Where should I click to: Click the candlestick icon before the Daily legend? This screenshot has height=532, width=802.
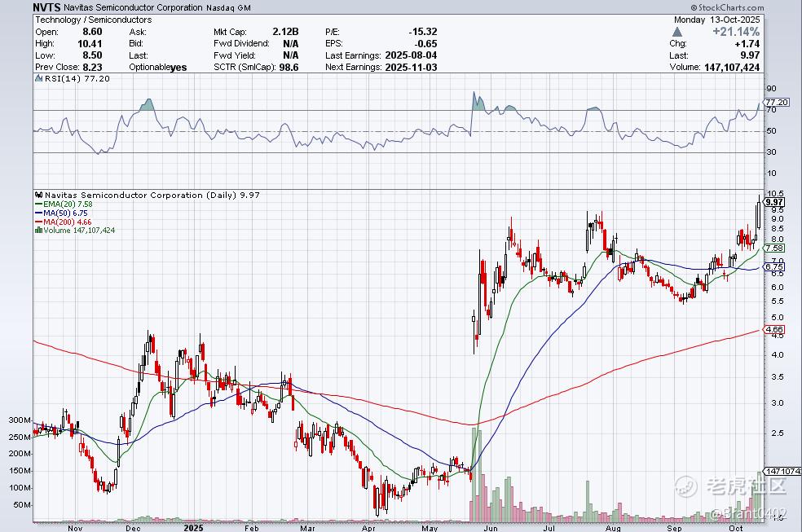(x=39, y=195)
